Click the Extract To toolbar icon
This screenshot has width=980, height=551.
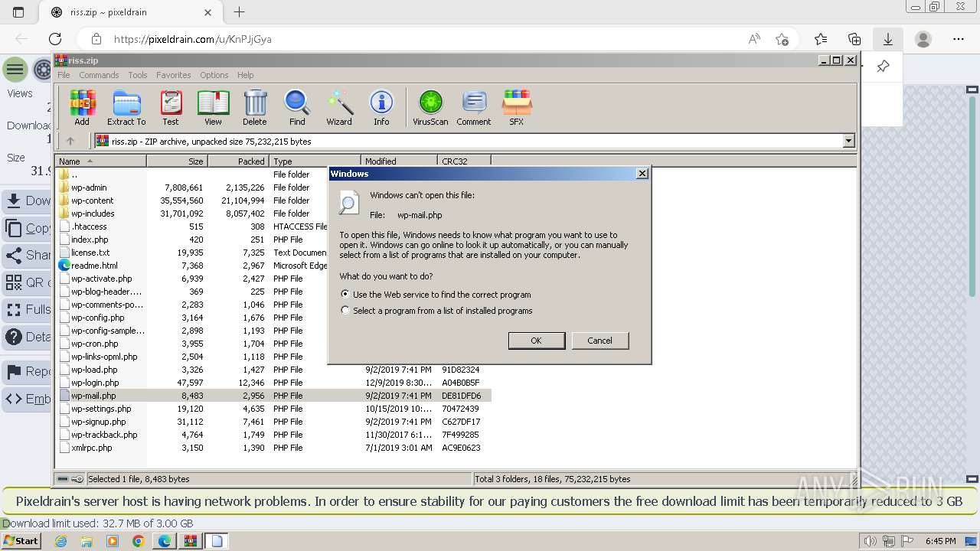tap(126, 107)
